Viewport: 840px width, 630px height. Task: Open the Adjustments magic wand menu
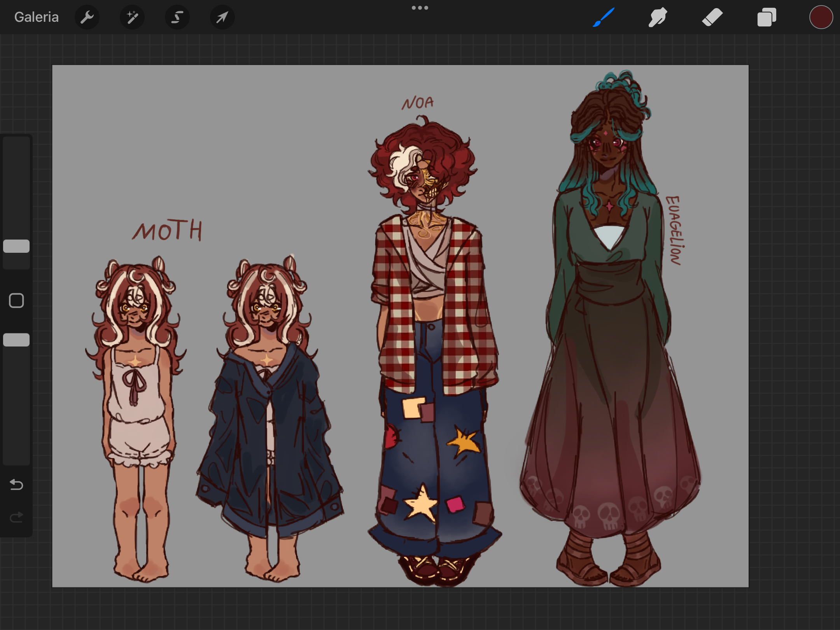tap(132, 17)
